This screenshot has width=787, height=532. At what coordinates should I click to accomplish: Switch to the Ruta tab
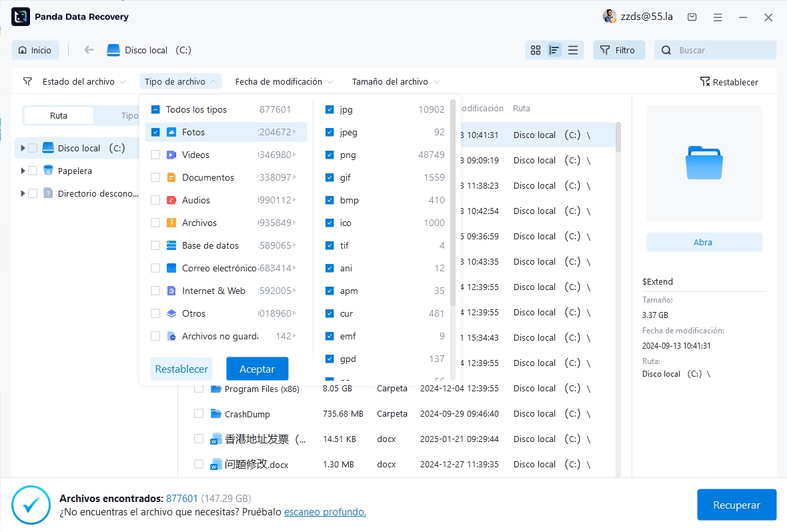58,115
